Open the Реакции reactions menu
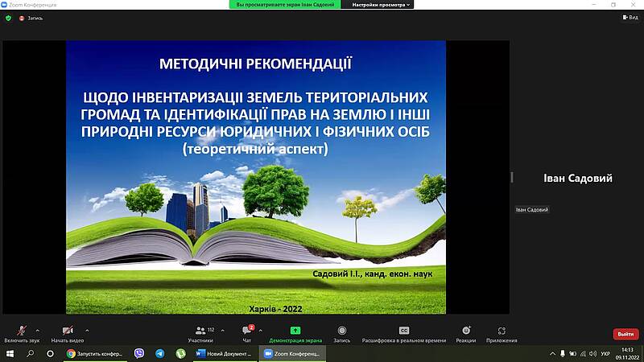 click(x=466, y=334)
